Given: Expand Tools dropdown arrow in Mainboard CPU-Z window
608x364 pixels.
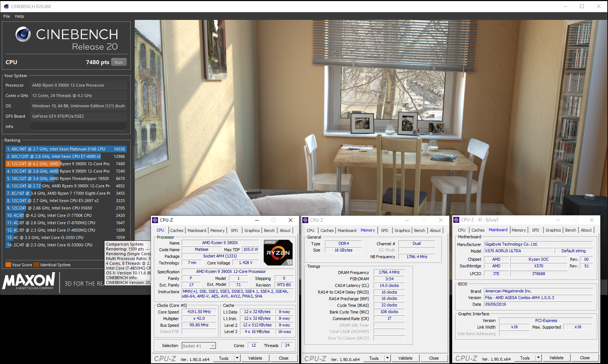Looking at the screenshot, I should click(539, 358).
